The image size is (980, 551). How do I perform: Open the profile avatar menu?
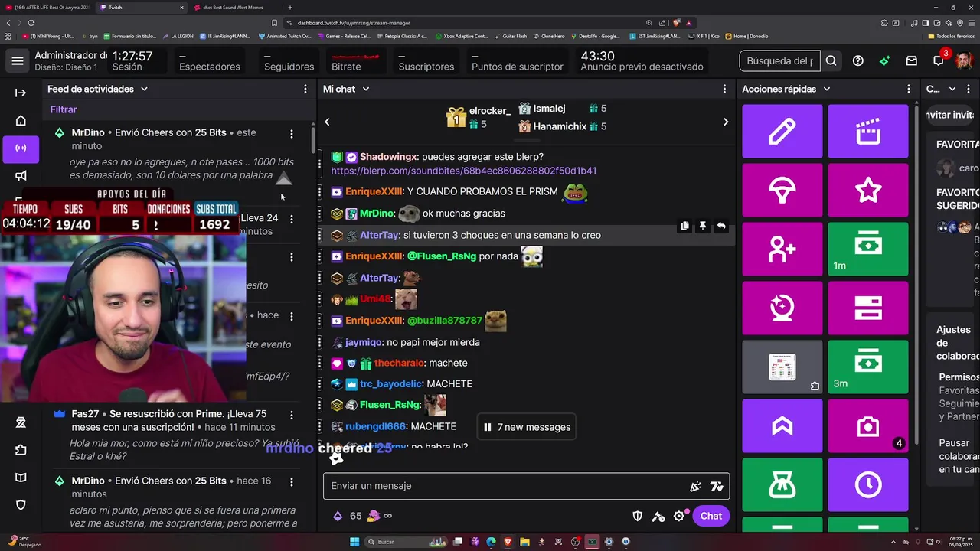964,61
